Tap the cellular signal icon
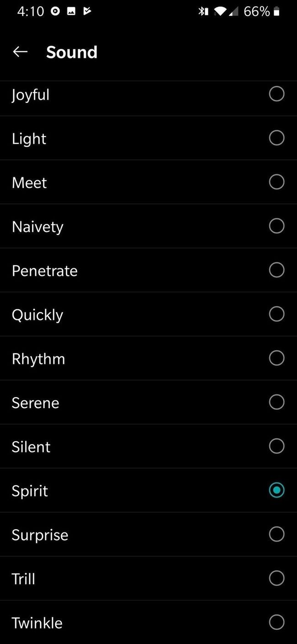The image size is (297, 644). 234,11
